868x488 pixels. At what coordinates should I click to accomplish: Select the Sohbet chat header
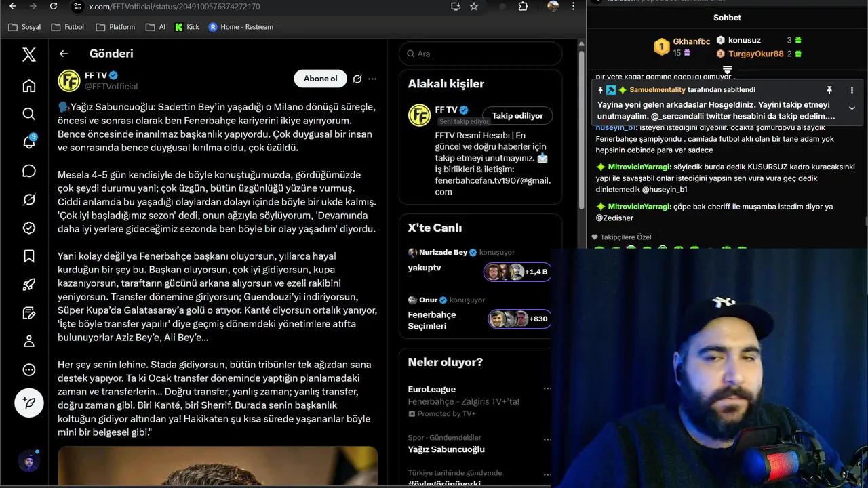[x=727, y=18]
